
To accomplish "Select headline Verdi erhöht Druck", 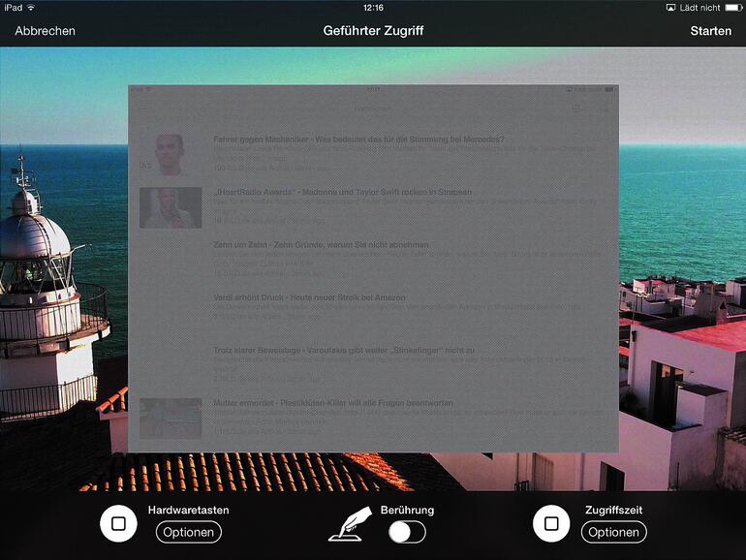I will click(309, 297).
